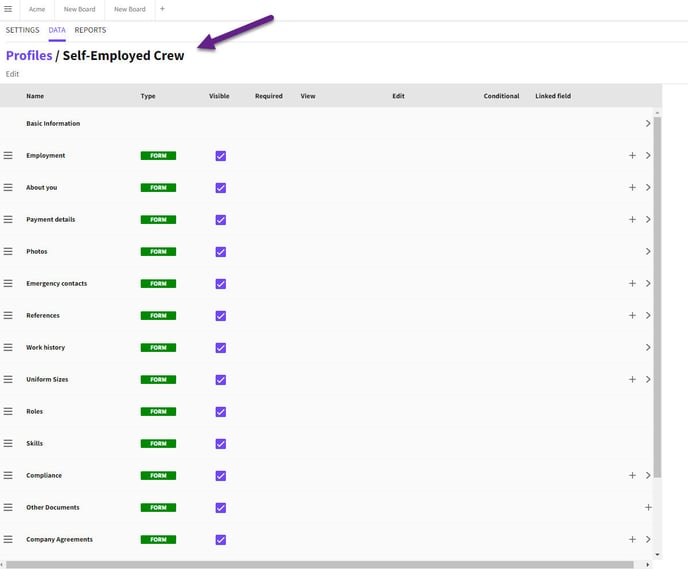Toggle Visible checkbox for Photos

point(221,252)
